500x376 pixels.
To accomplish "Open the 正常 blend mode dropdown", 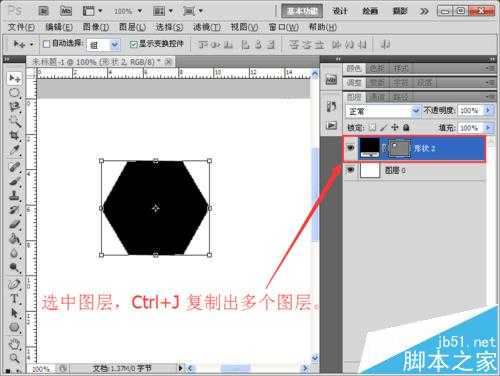I will point(416,110).
